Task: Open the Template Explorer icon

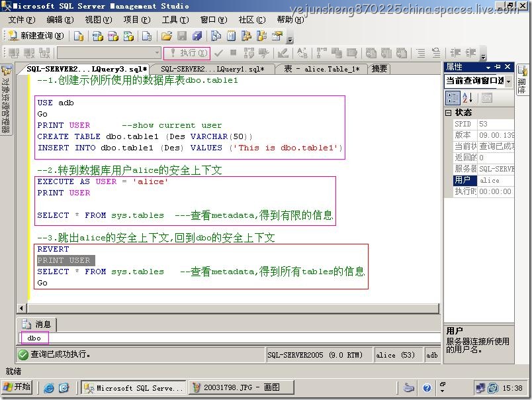Action: (261, 36)
